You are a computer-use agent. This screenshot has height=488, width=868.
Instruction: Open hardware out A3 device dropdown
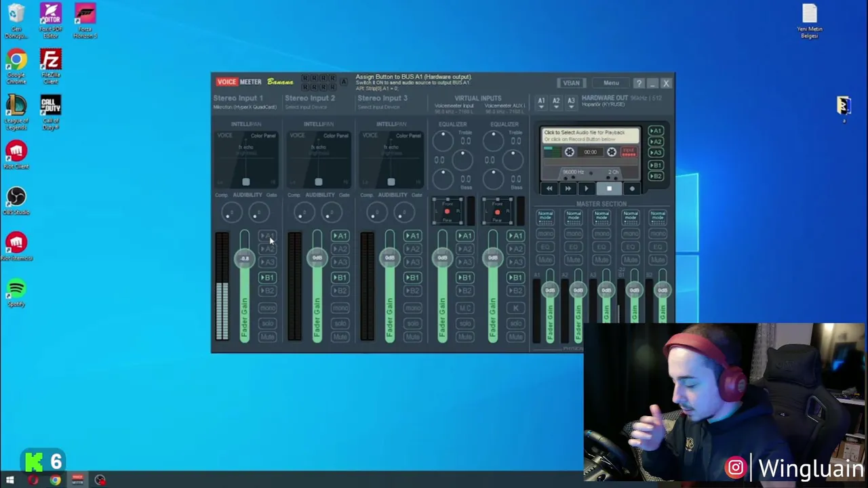point(571,102)
